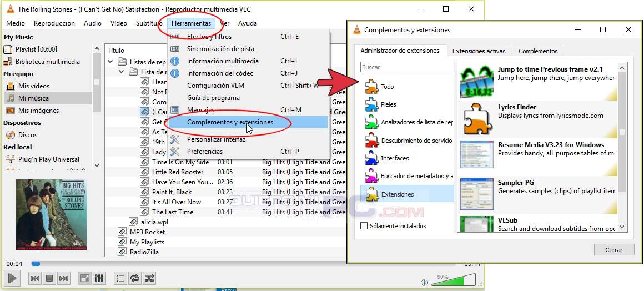The width and height of the screenshot is (644, 291).
Task: Open the Audio menu
Action: 92,23
